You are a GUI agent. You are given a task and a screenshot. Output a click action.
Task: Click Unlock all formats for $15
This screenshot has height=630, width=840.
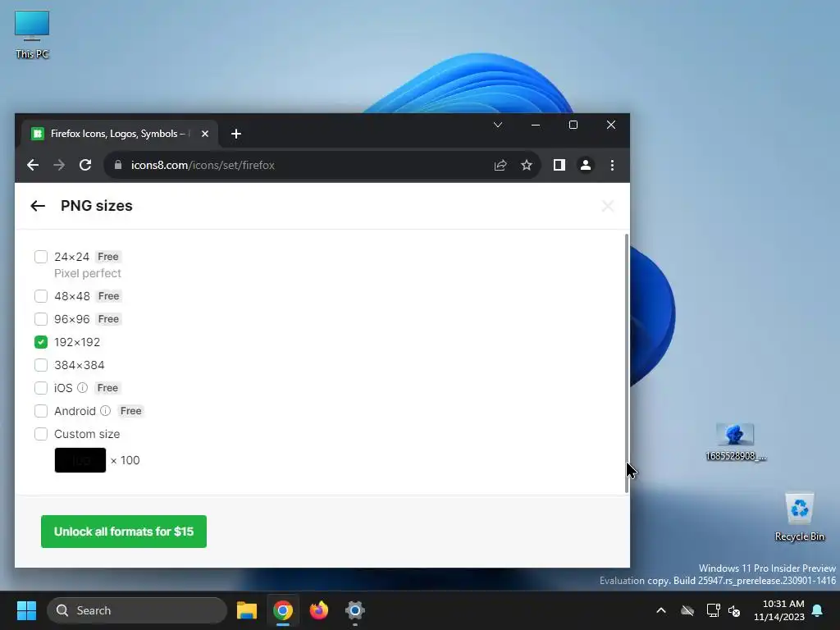click(124, 532)
